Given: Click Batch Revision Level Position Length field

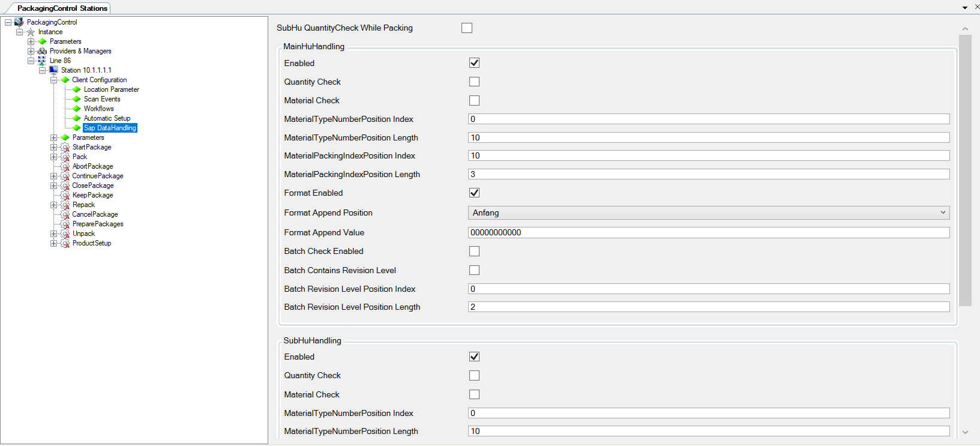Looking at the screenshot, I should 709,307.
